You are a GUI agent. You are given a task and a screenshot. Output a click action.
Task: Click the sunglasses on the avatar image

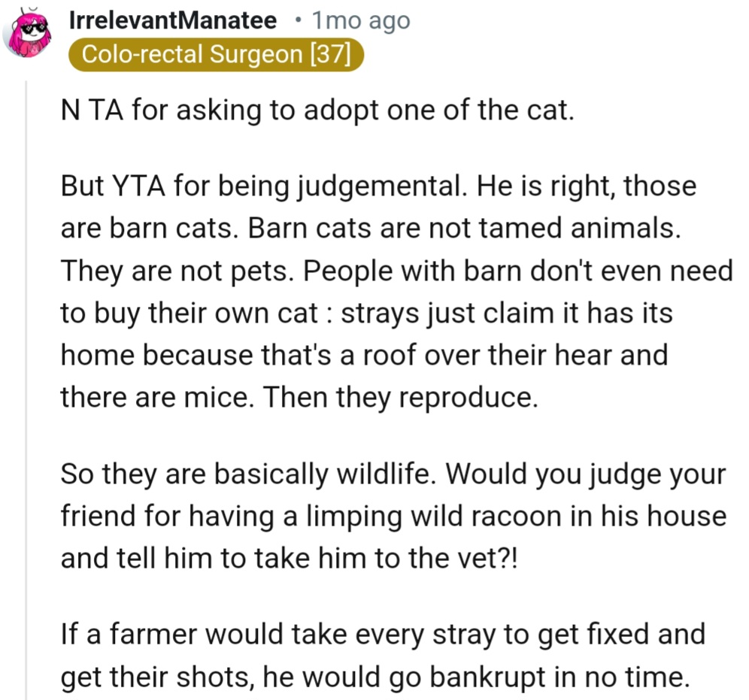click(36, 29)
